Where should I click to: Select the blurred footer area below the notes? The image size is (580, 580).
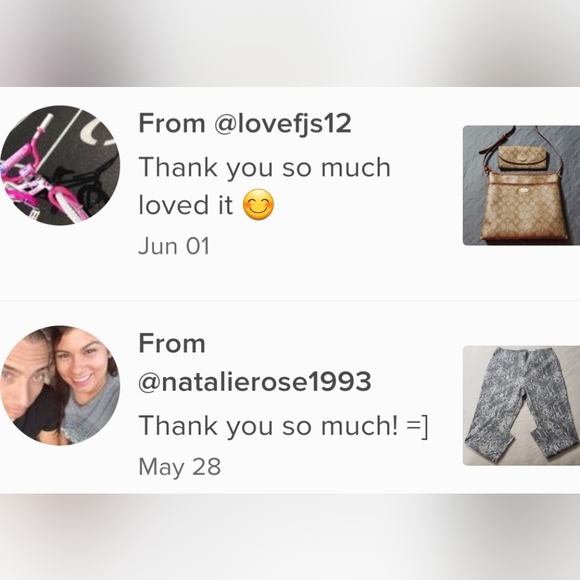pyautogui.click(x=290, y=537)
